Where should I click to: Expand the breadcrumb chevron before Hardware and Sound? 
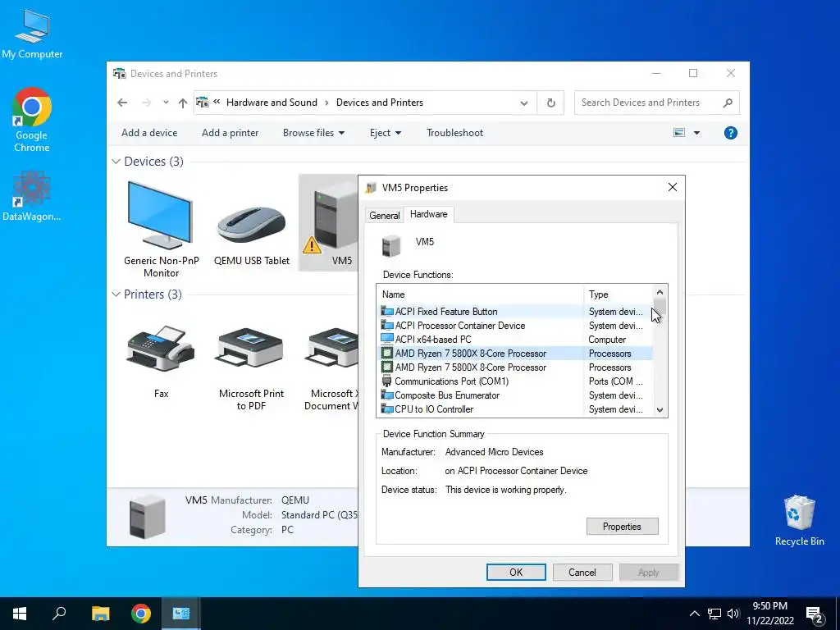click(217, 102)
